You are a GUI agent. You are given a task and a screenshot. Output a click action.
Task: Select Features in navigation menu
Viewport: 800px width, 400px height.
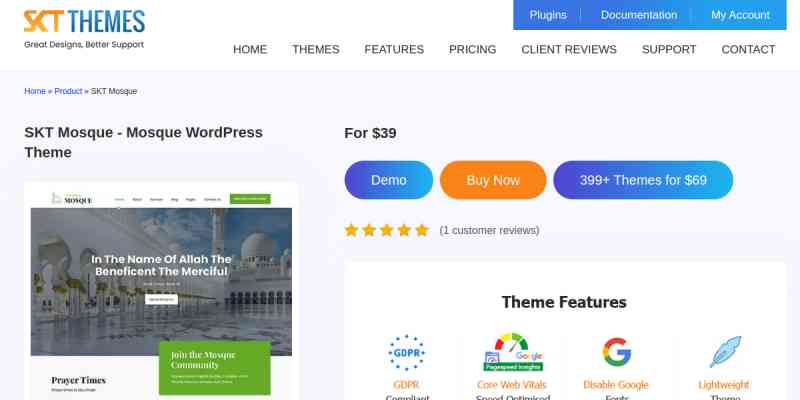[x=394, y=49]
